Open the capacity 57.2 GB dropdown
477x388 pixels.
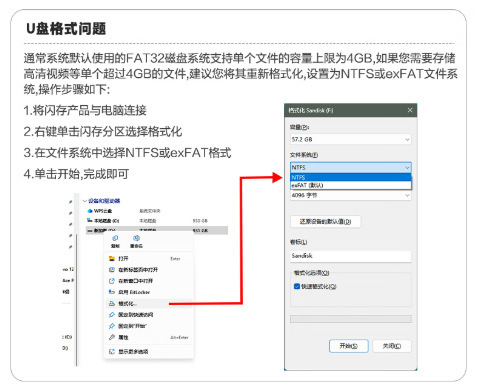351,139
